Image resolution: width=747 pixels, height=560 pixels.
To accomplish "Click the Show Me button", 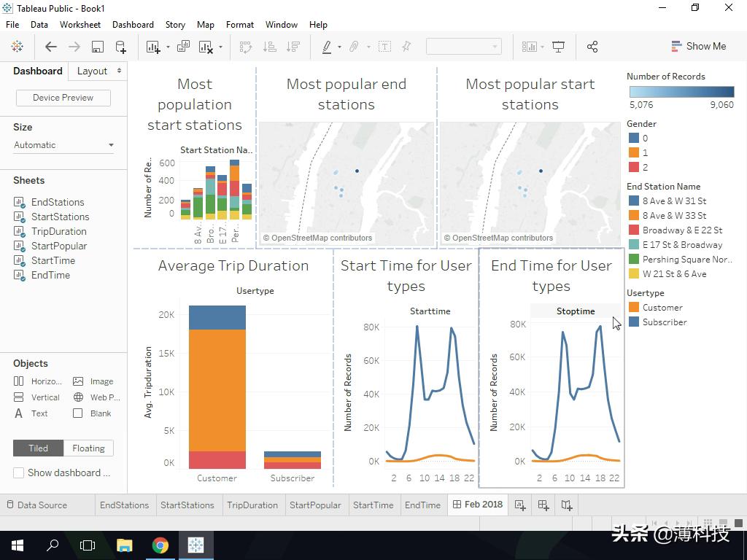I will [x=699, y=46].
